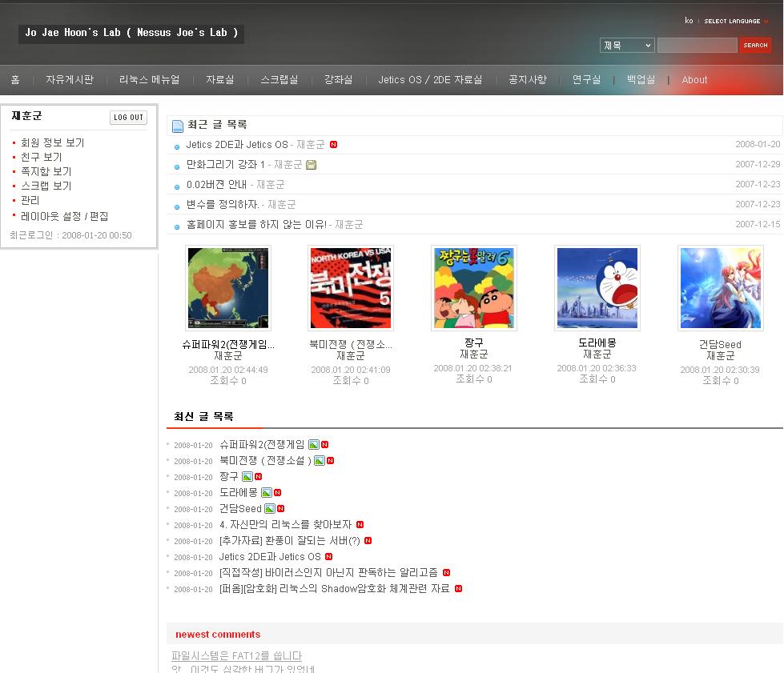
Task: Expand the SELECT LANGUAGE menu
Action: (x=732, y=21)
